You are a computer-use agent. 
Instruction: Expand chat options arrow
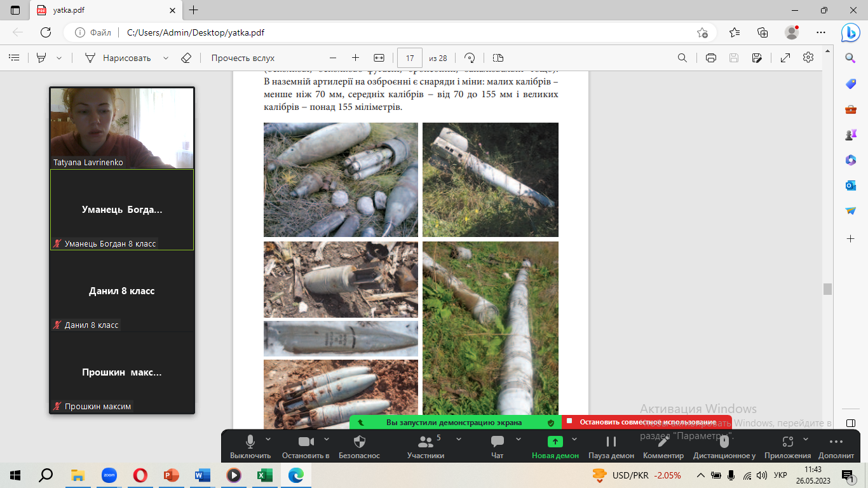(x=518, y=439)
